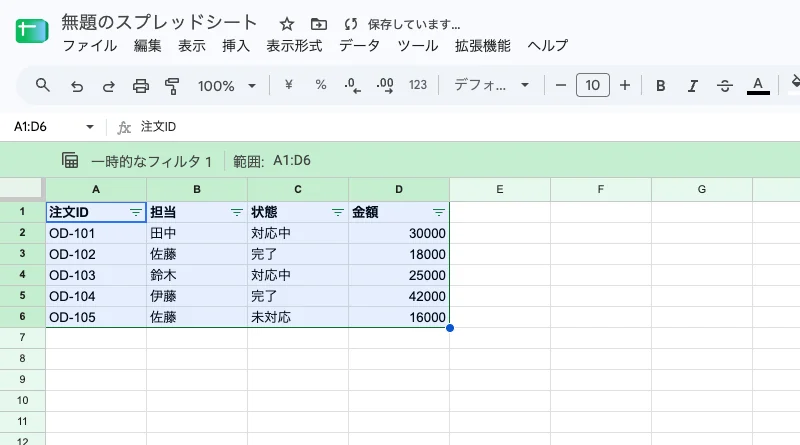800x445 pixels.
Task: Select row 3 header
Action: click(22, 254)
